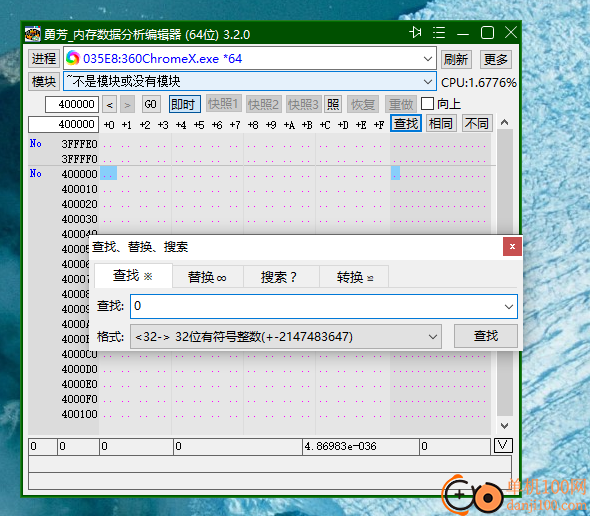Click address row 400020
Screen dimensions: 590x516
[79, 204]
